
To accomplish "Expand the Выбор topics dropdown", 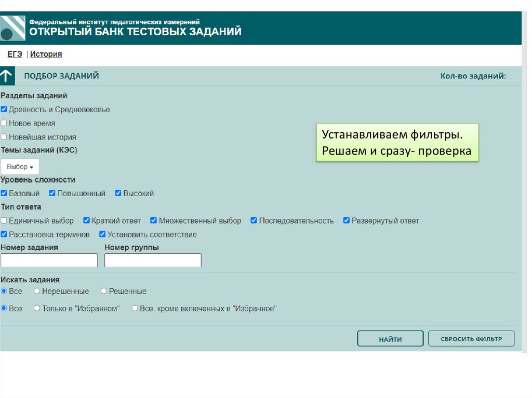I will (20, 167).
